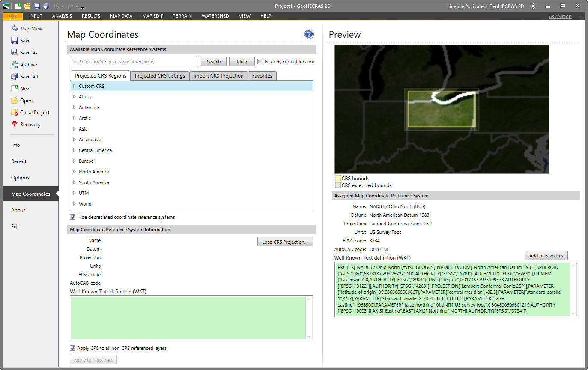This screenshot has height=370, width=588.
Task: Enable Filter by current location
Action: pos(260,61)
